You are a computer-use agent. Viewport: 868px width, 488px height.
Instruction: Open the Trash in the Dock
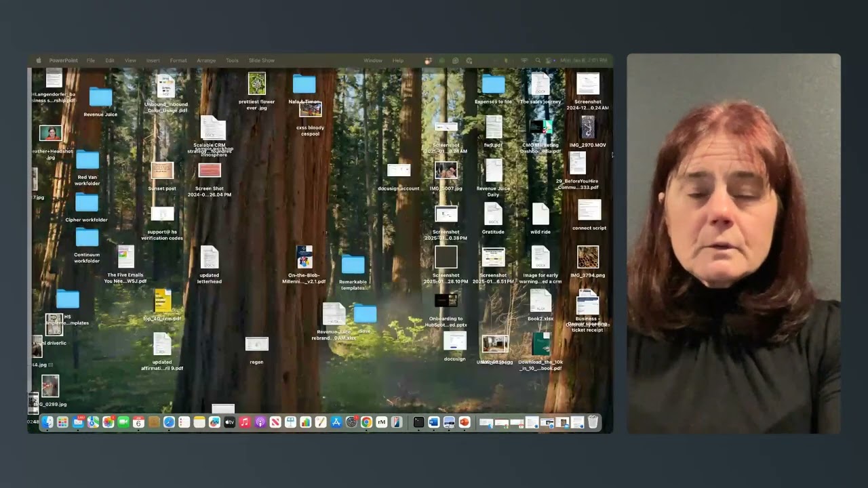click(593, 422)
